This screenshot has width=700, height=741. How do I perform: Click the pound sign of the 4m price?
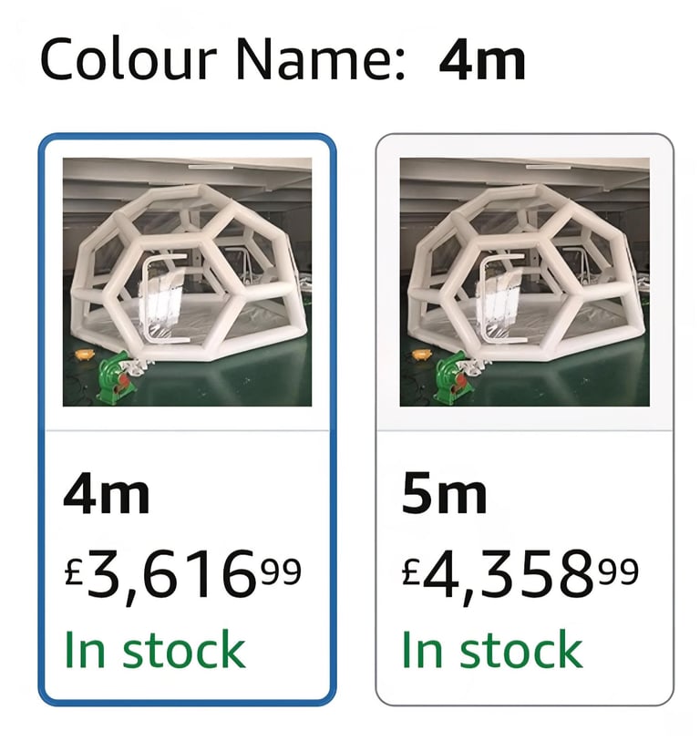74,573
